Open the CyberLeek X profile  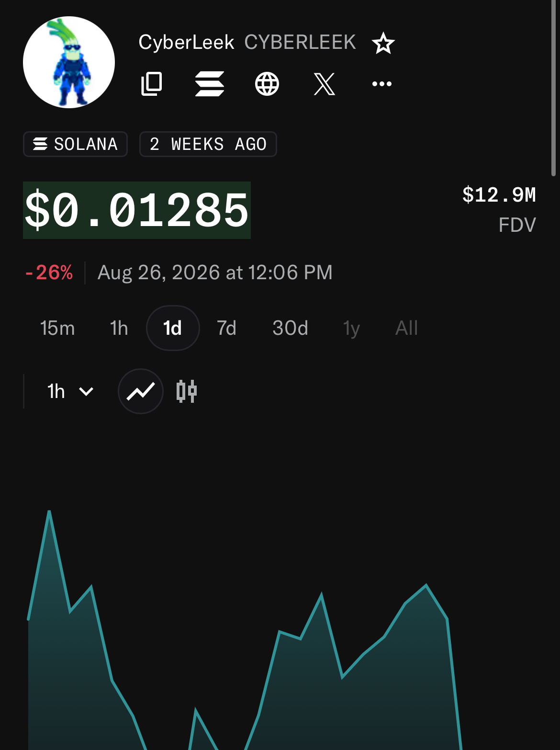(325, 84)
